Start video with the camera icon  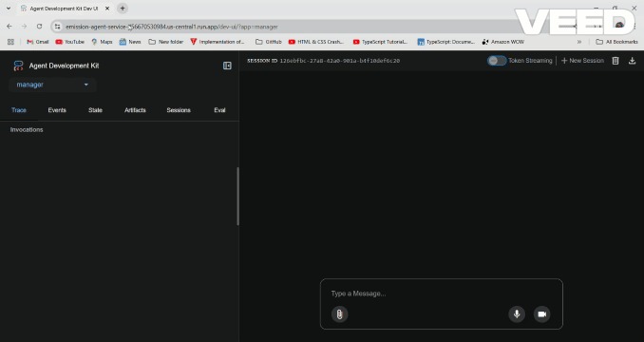coord(542,314)
